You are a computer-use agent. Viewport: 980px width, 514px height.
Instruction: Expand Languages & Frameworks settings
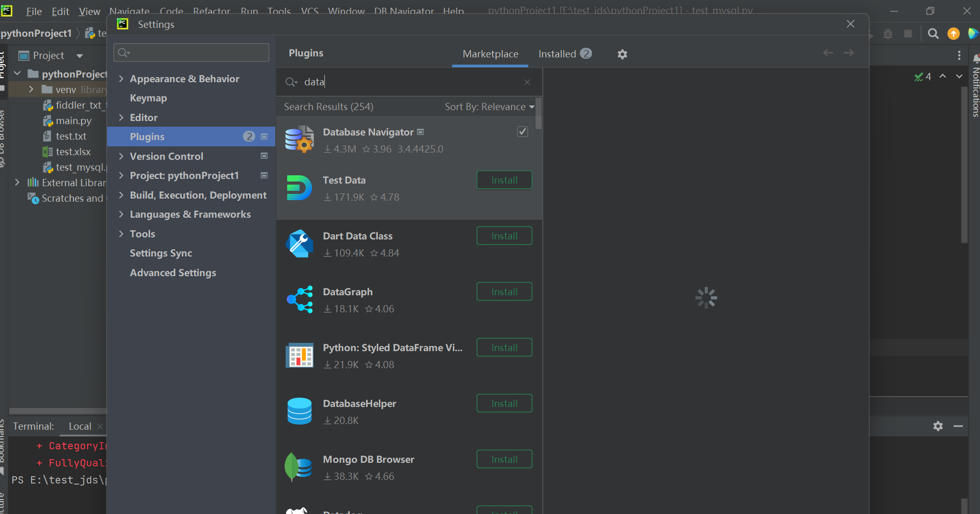(121, 214)
